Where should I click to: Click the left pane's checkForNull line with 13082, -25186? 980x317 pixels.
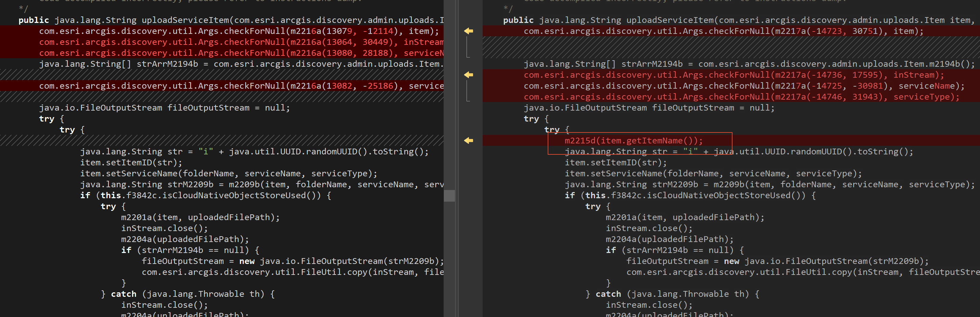241,86
